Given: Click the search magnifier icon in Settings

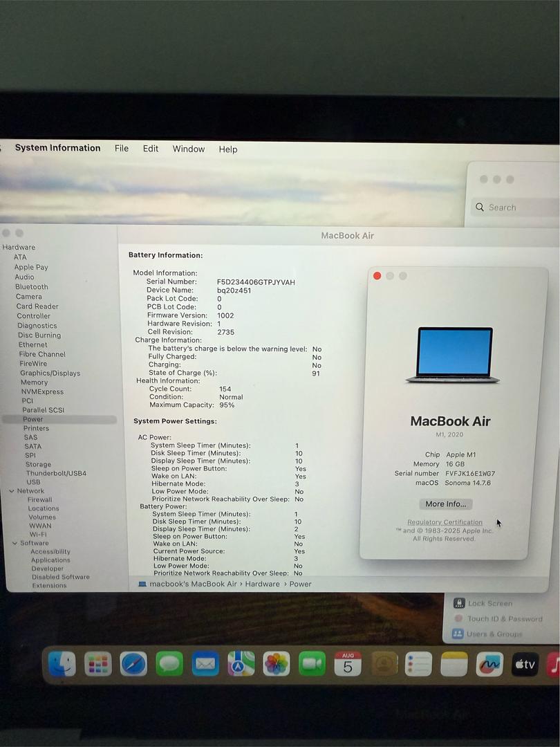Looking at the screenshot, I should click(x=480, y=207).
